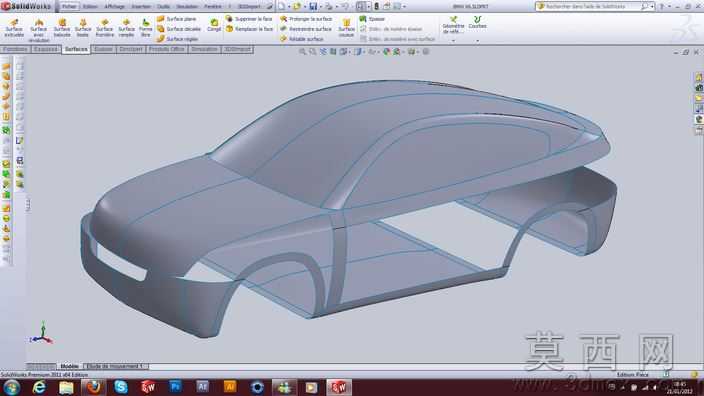The width and height of the screenshot is (704, 396).
Task: Select the Surface remplie tool
Action: pyautogui.click(x=126, y=28)
